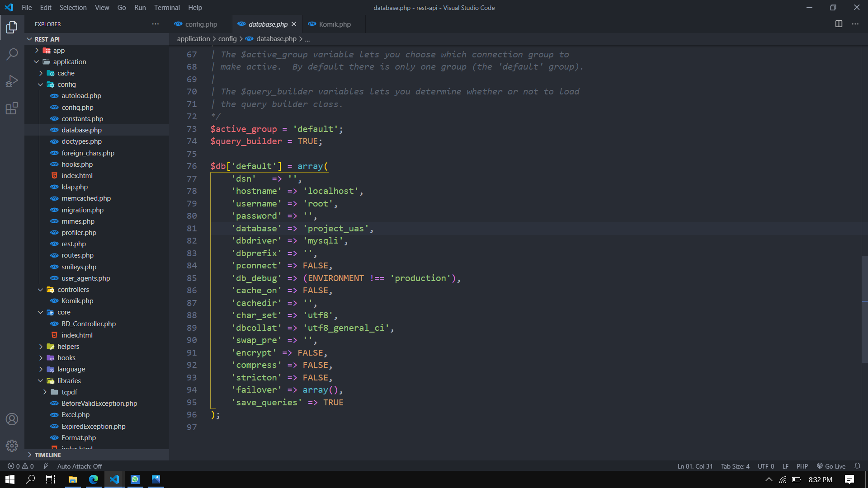Open the Accounts menu icon
The image size is (868, 488).
[12, 419]
